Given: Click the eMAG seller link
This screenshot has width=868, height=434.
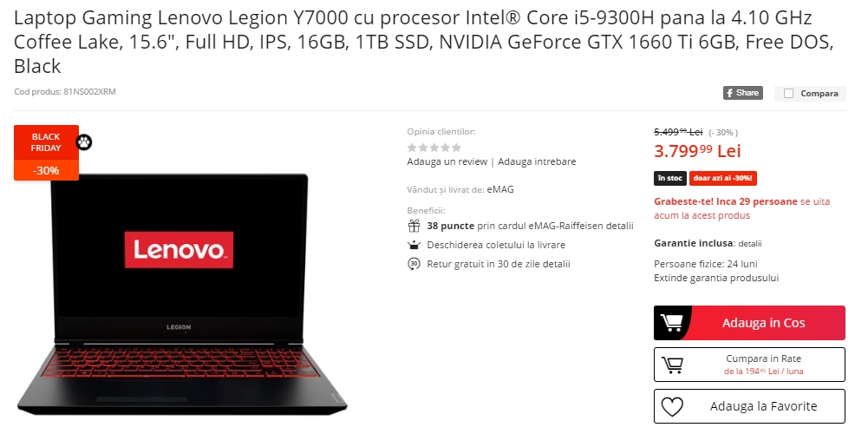Looking at the screenshot, I should coord(500,189).
